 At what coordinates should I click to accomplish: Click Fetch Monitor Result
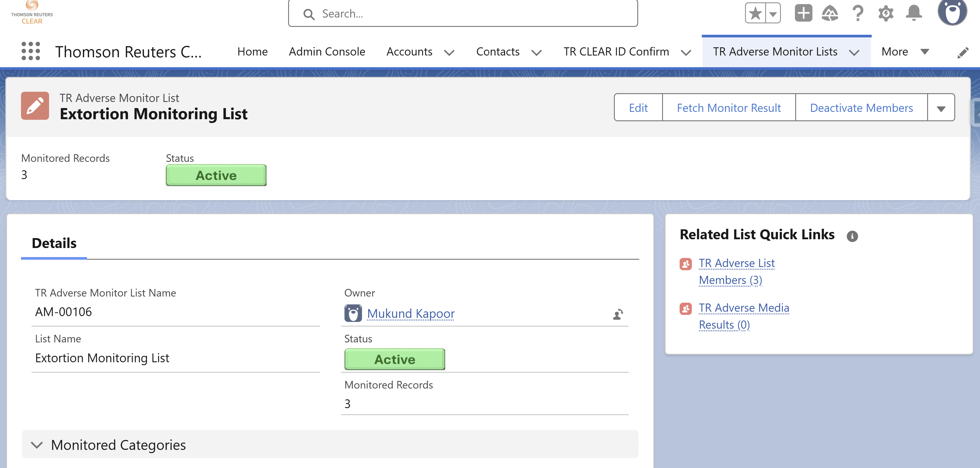(x=729, y=108)
